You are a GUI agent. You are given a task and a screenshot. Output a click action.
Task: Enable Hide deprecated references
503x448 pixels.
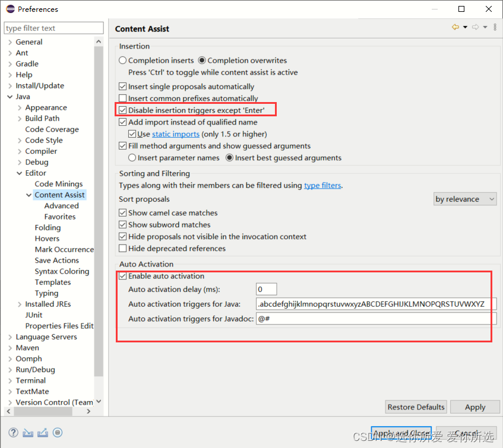coord(122,249)
